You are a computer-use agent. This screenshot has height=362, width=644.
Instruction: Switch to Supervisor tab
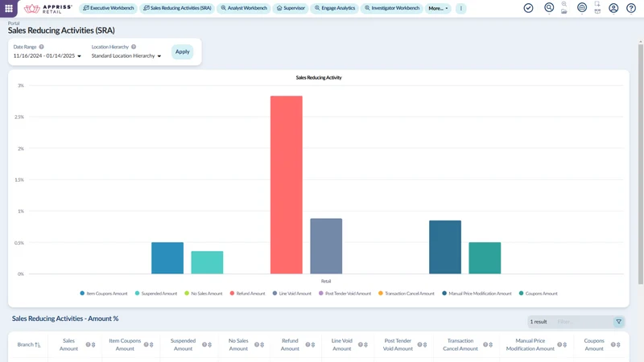click(x=291, y=8)
